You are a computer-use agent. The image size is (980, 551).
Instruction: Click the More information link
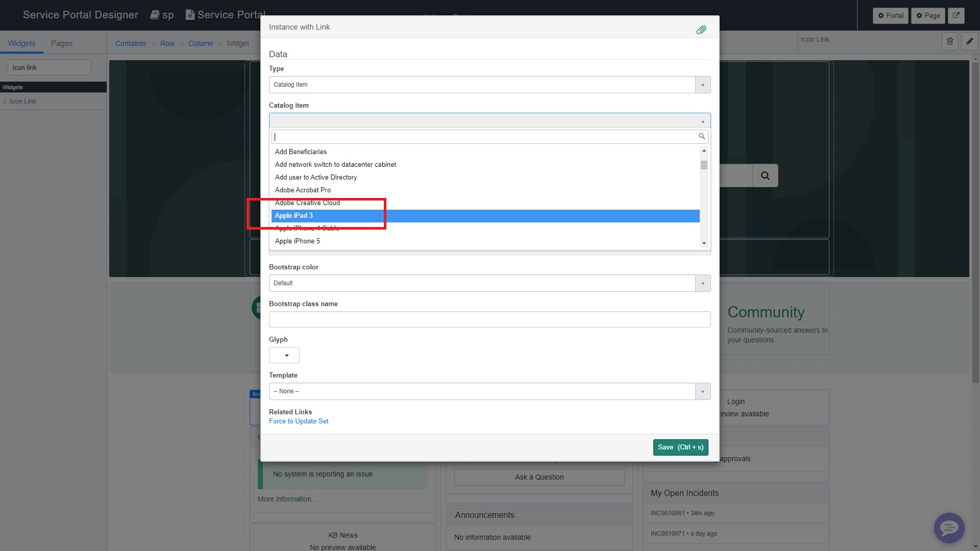coord(287,499)
